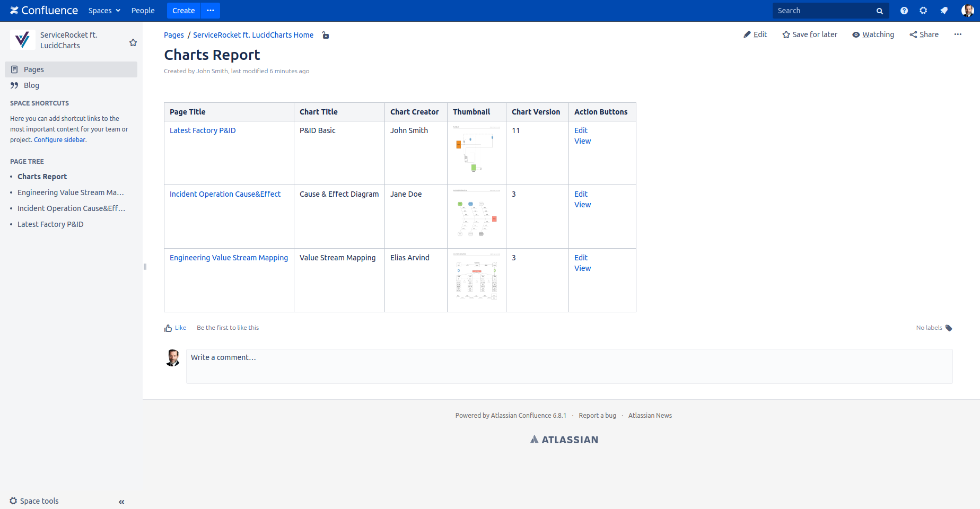
Task: Collapse the left sidebar with the double-chevron
Action: pyautogui.click(x=121, y=502)
